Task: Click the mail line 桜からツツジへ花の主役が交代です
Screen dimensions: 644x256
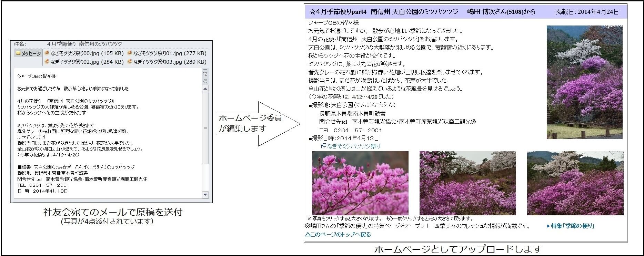Action: [x=52, y=113]
